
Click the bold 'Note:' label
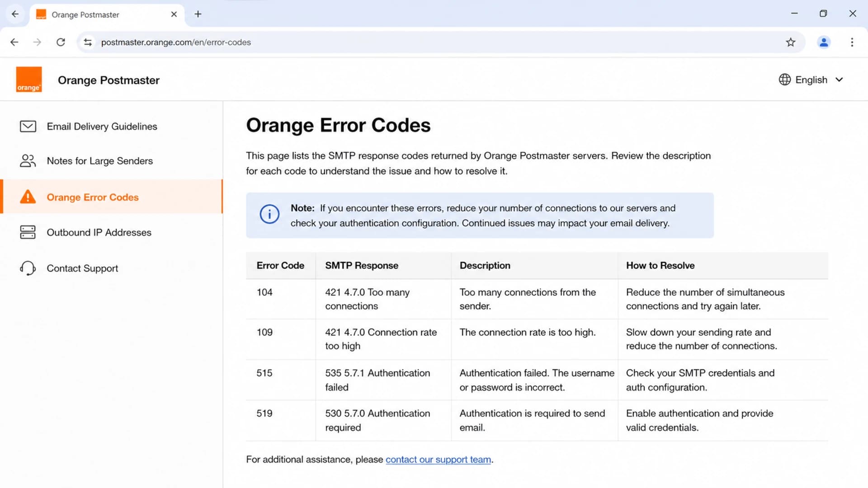coord(302,208)
